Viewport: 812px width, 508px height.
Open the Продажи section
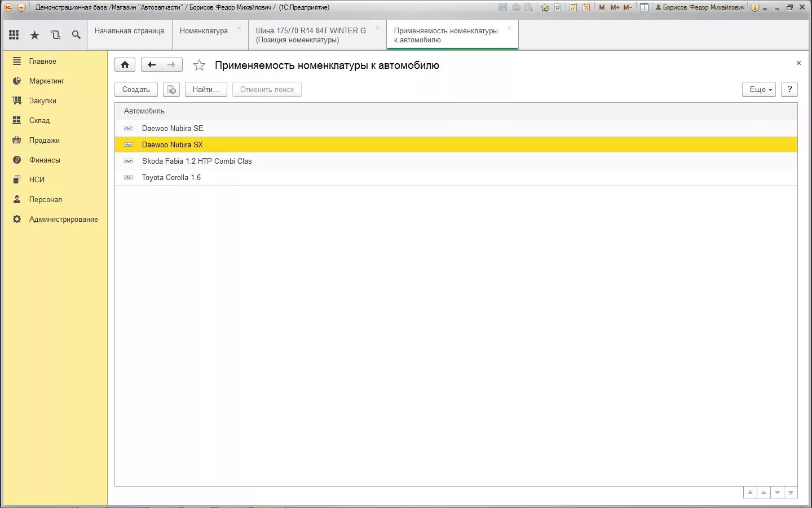point(55,140)
